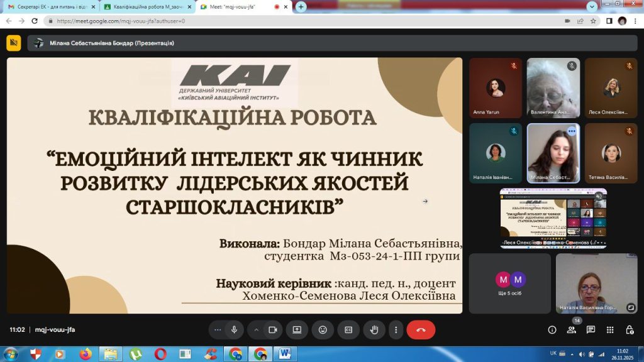The height and width of the screenshot is (362, 644).
Task: Click the red leave call button
Action: pos(421,329)
